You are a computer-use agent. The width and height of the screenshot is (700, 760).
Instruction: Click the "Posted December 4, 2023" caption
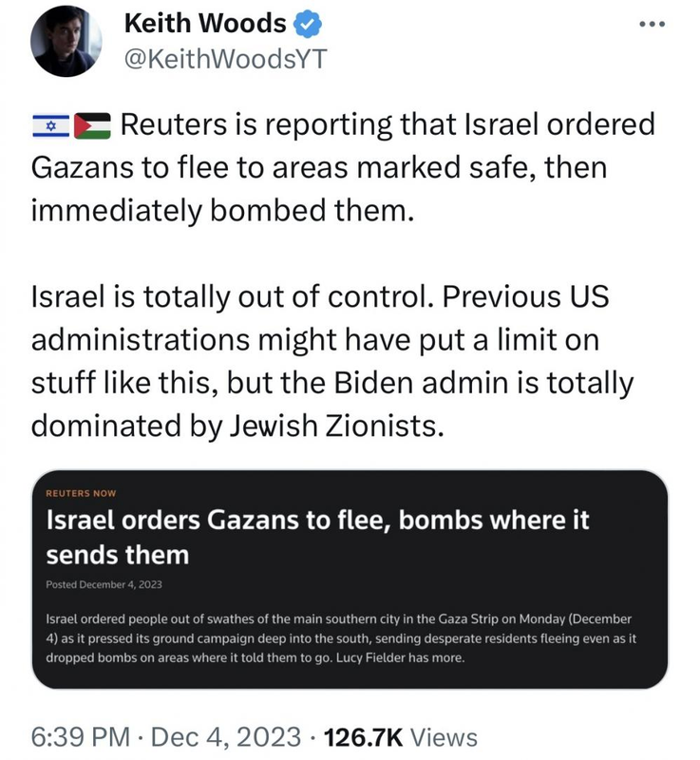[104, 584]
